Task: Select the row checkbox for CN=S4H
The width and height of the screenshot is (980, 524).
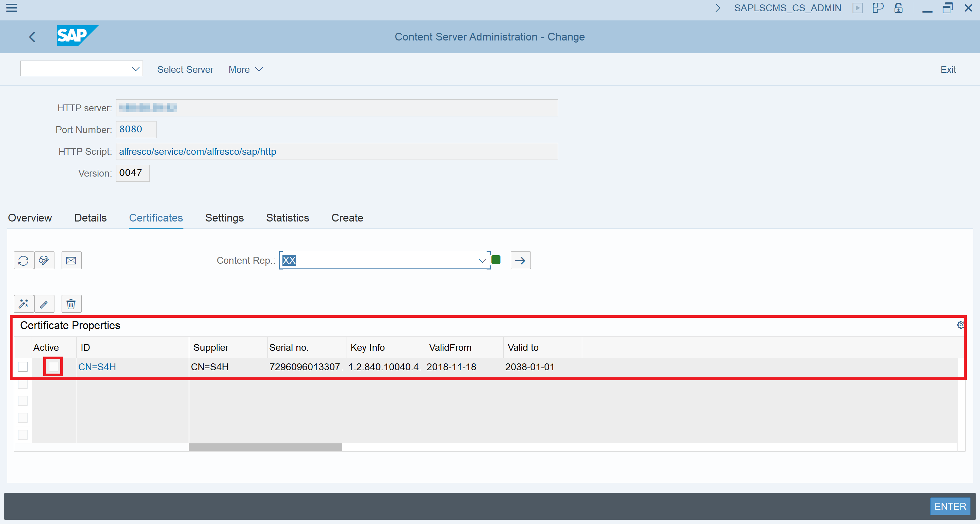Action: coord(22,367)
